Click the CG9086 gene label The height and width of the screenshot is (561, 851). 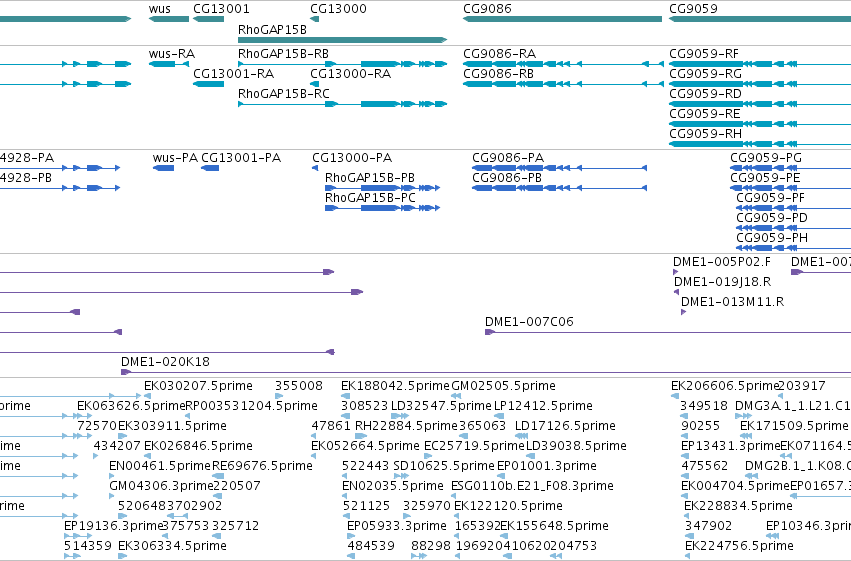pyautogui.click(x=487, y=9)
